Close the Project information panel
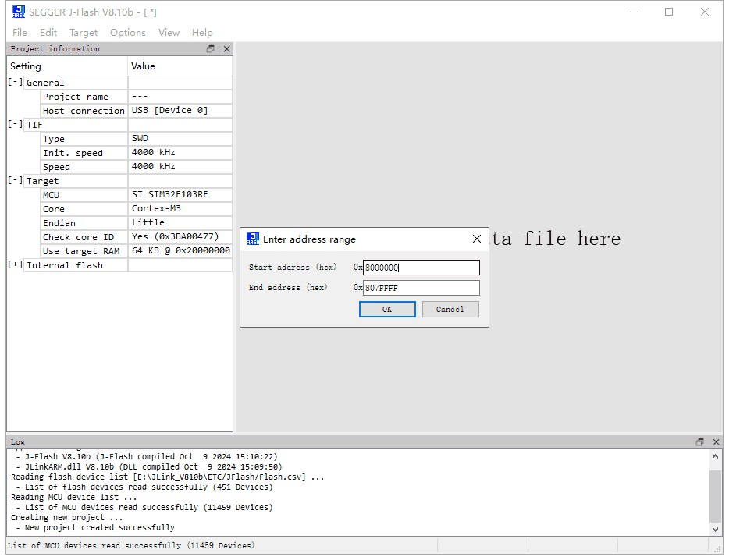This screenshot has width=729, height=560. [226, 48]
